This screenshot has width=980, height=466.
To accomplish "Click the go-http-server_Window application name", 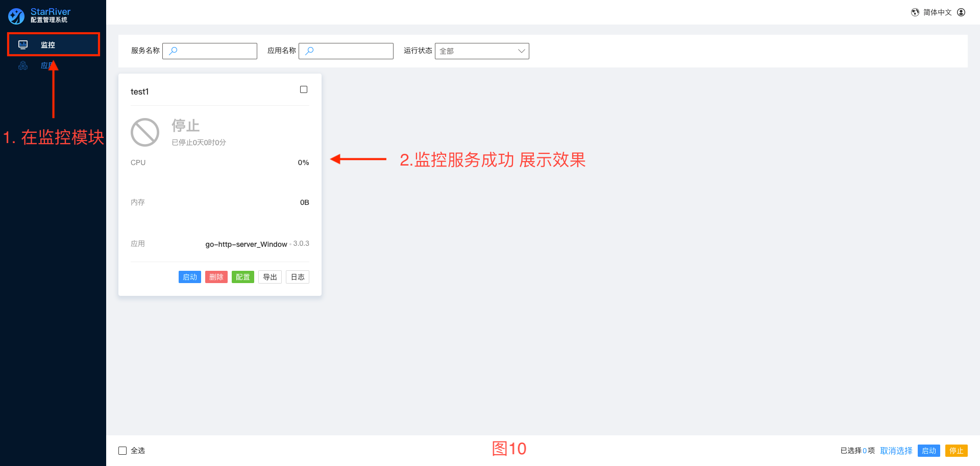I will (x=246, y=244).
